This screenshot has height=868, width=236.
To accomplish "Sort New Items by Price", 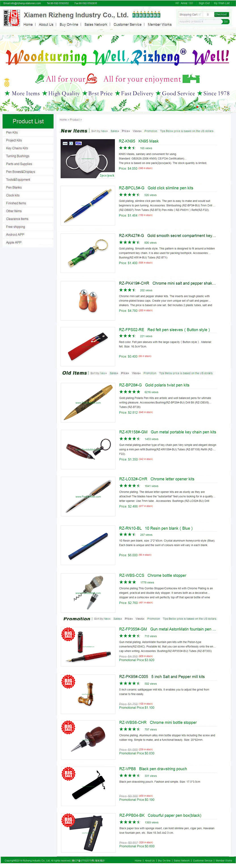I will point(126,131).
